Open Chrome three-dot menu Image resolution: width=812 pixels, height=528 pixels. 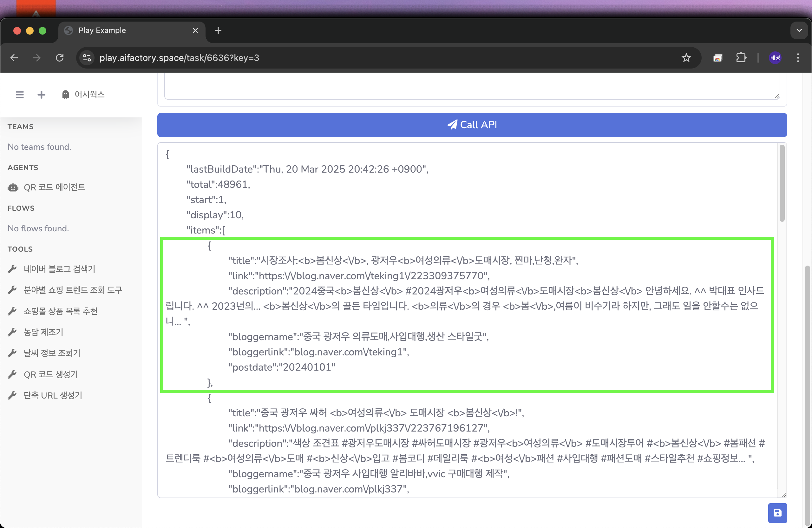pyautogui.click(x=798, y=58)
